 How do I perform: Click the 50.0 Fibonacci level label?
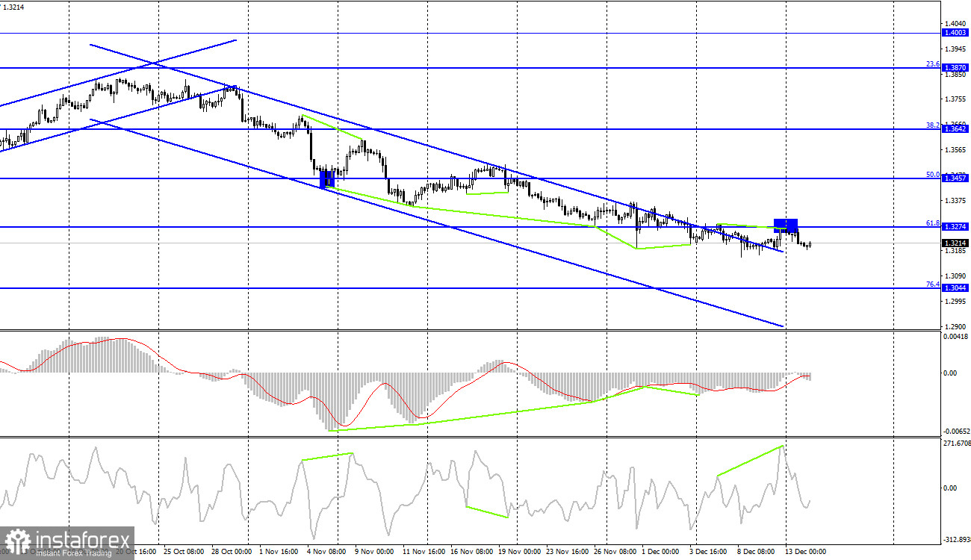pyautogui.click(x=932, y=175)
